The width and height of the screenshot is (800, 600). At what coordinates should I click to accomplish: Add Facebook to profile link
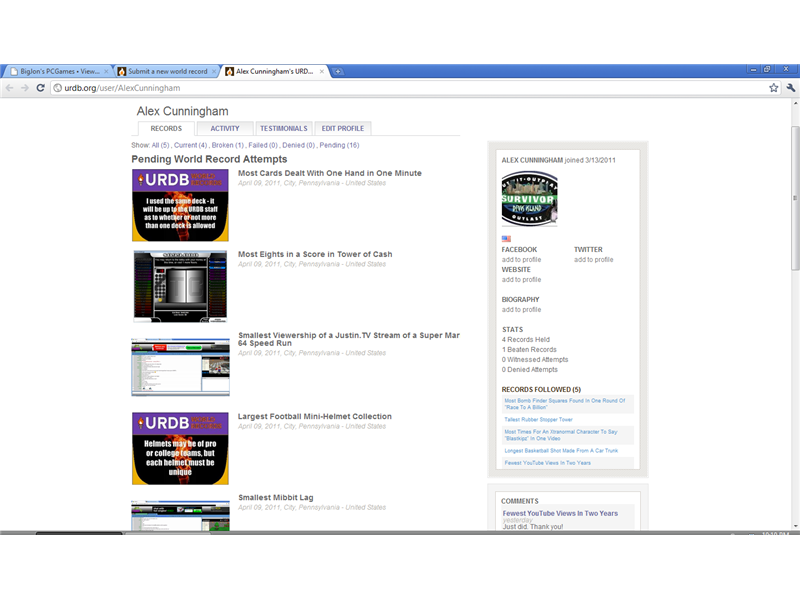pyautogui.click(x=521, y=260)
